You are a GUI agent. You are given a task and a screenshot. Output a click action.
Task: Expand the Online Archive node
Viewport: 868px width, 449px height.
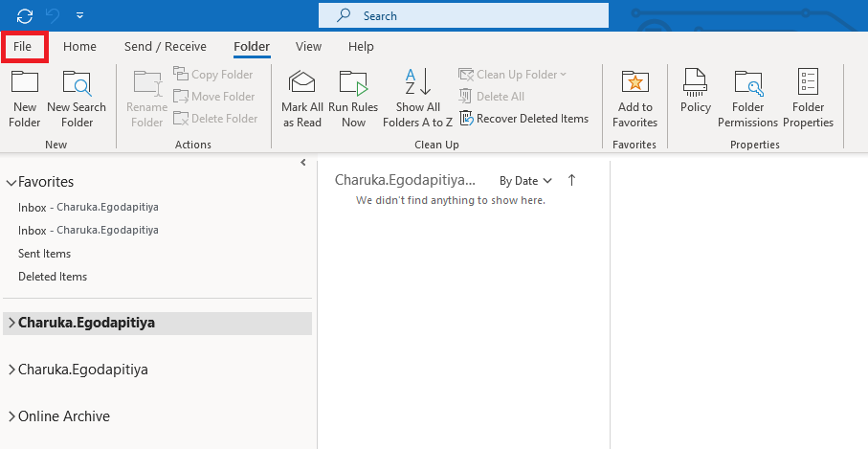[x=11, y=416]
